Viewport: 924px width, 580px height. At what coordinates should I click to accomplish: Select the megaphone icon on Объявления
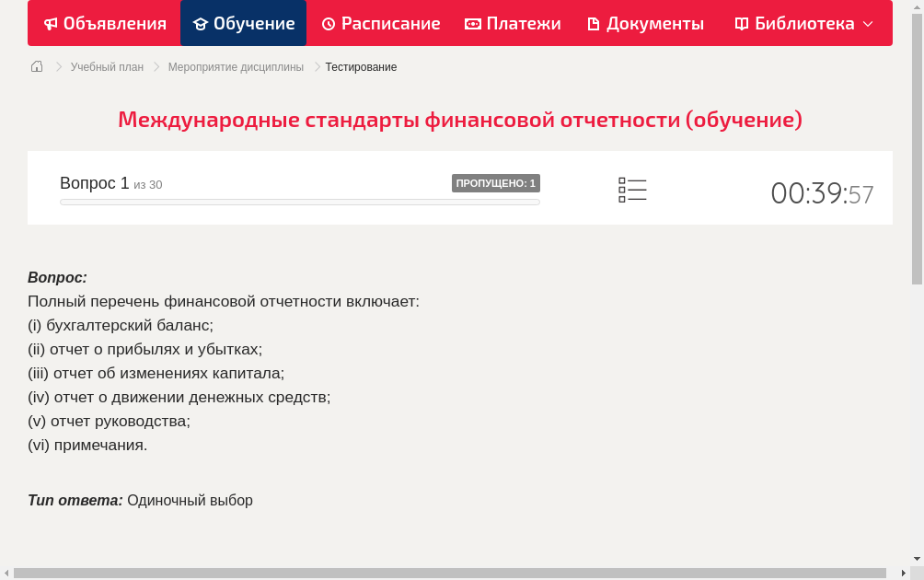point(52,23)
